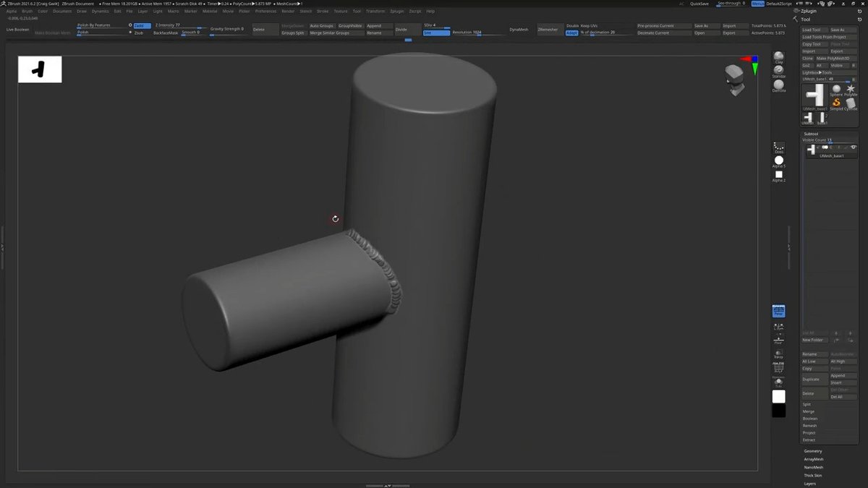Open the Zplugin menu
868x488 pixels.
(396, 12)
